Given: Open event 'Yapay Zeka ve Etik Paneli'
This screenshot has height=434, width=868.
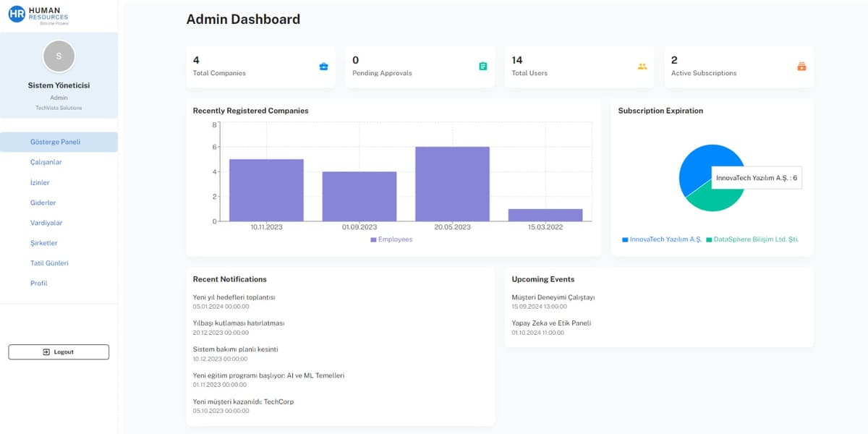Looking at the screenshot, I should [x=551, y=323].
